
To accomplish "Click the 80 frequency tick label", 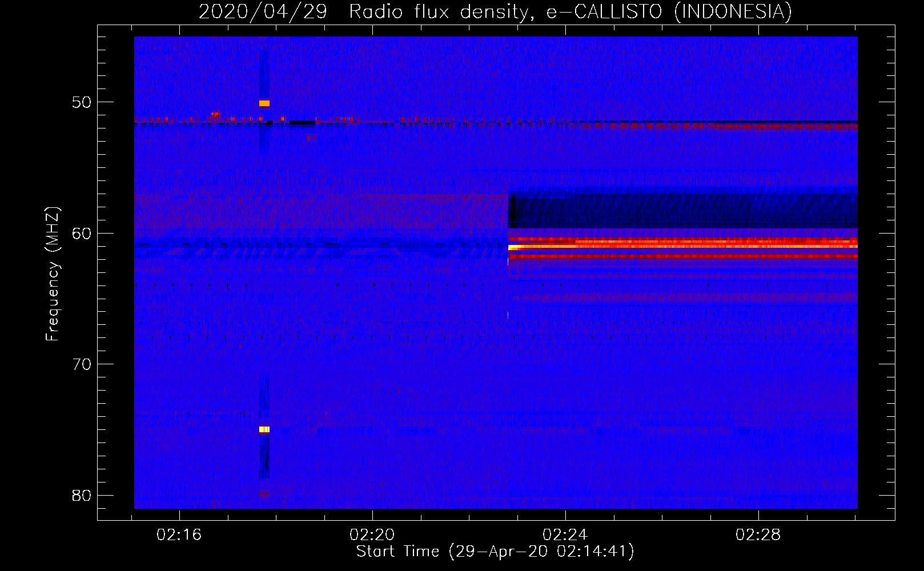I will click(x=82, y=495).
